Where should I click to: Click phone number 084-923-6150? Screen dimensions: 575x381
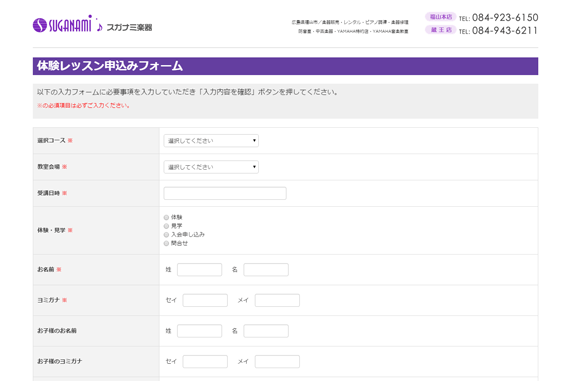point(505,17)
